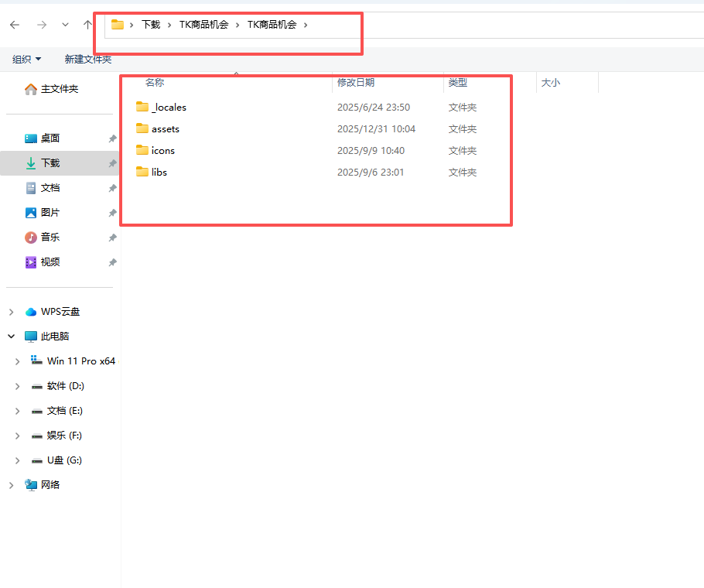Click the Back navigation arrow

point(15,25)
